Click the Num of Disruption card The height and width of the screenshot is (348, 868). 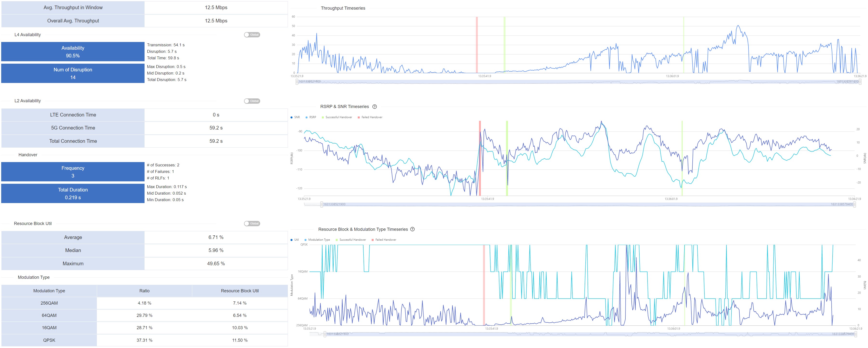[x=73, y=73]
